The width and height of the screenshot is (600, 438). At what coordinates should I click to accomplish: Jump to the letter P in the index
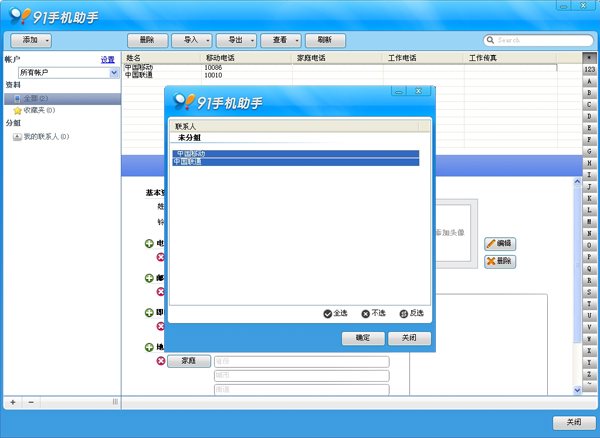(x=589, y=257)
